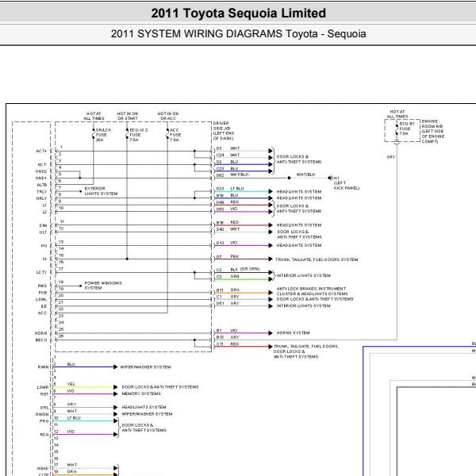Select the DR/LCK FUSE 25A label
The image size is (476, 476).
103,135
